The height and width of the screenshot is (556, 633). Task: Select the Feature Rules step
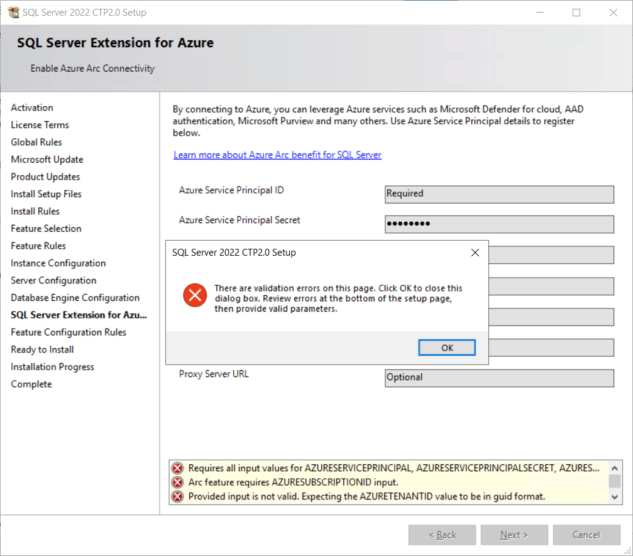(x=38, y=246)
